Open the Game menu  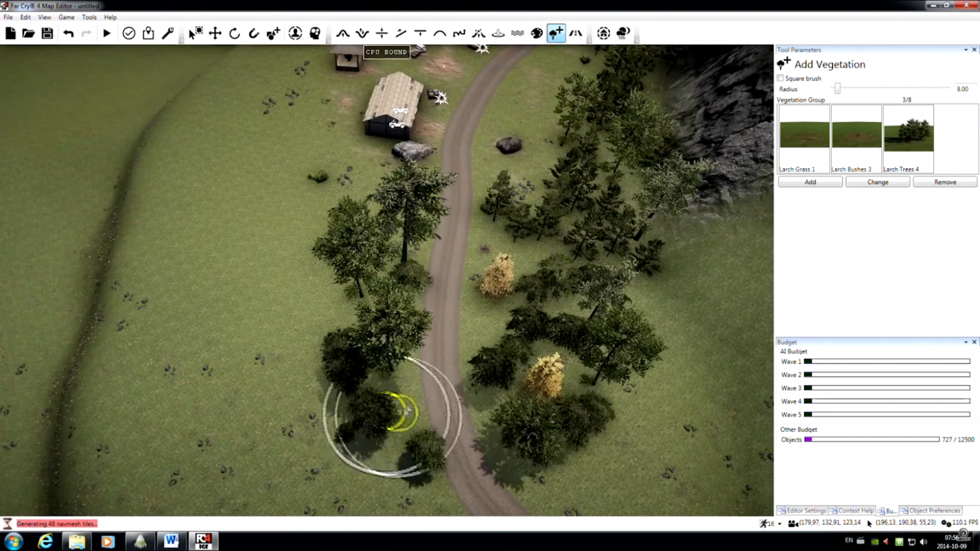(67, 17)
